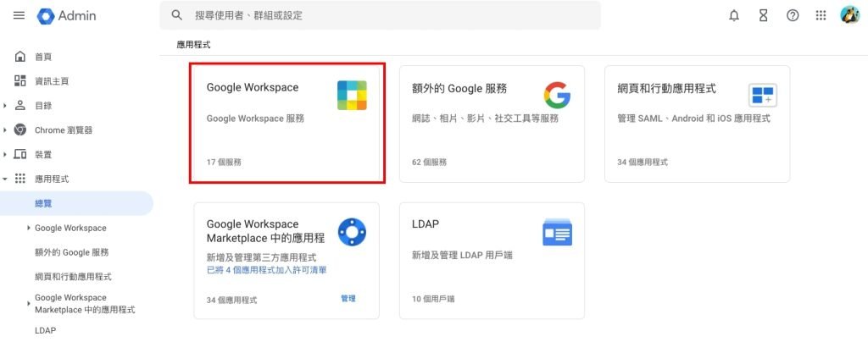The image size is (868, 342).
Task: Open the account profile avatar
Action: click(849, 15)
